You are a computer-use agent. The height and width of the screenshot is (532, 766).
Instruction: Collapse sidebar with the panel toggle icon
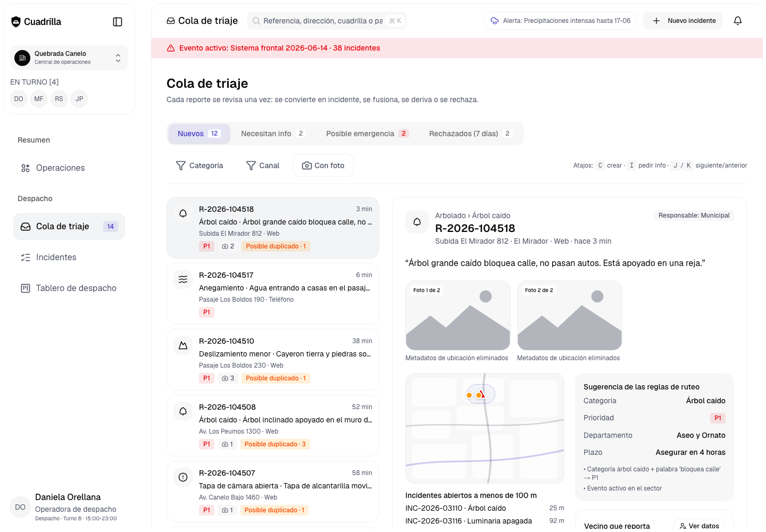[x=118, y=22]
